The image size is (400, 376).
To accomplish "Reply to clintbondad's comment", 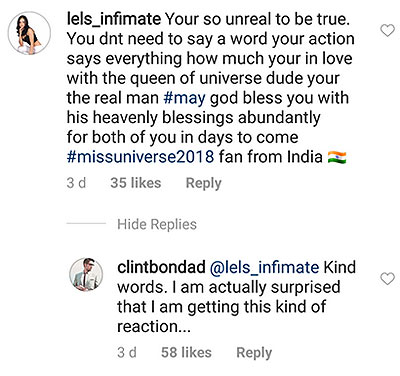I will point(254,353).
